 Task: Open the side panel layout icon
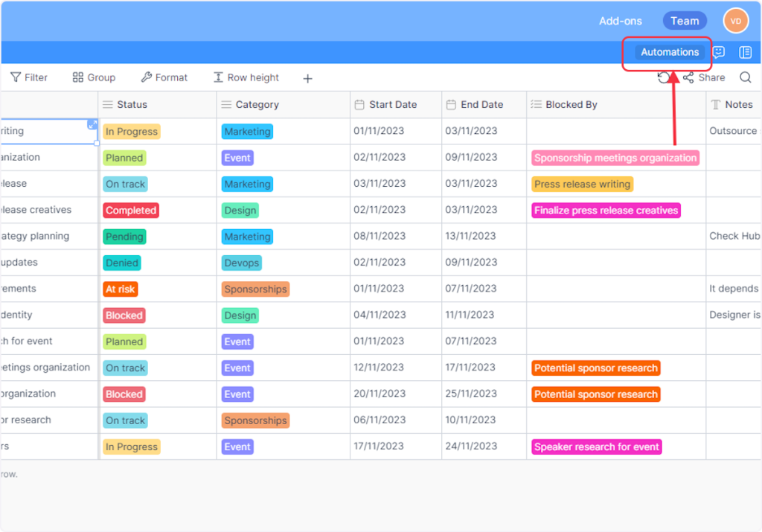point(745,52)
